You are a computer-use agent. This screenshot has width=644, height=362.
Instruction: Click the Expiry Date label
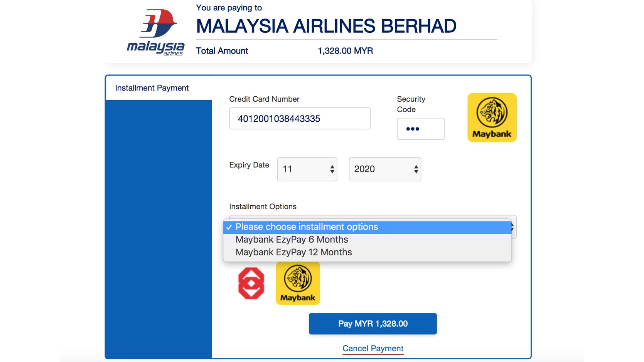tap(249, 165)
